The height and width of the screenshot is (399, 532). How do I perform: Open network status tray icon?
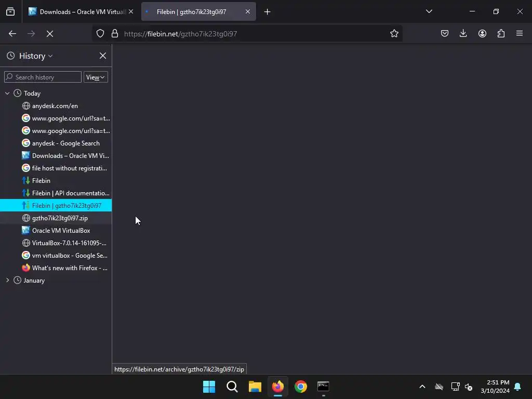coord(455,387)
